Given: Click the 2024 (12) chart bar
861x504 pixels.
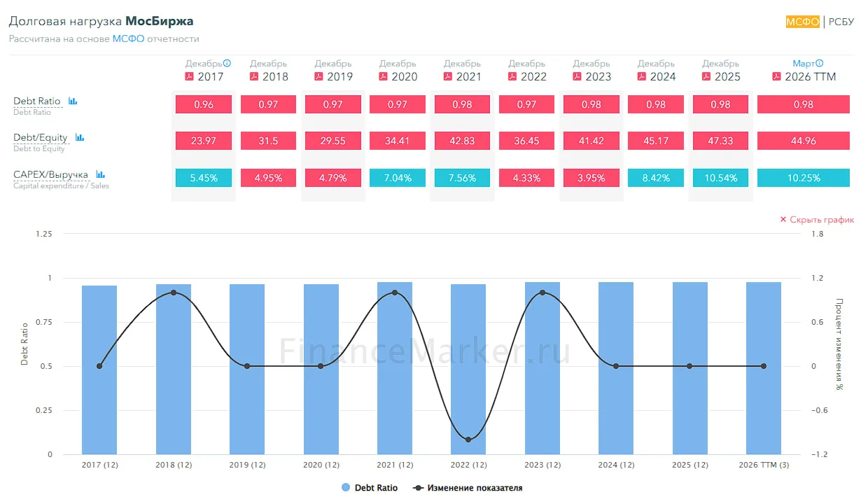Looking at the screenshot, I should 616,368.
